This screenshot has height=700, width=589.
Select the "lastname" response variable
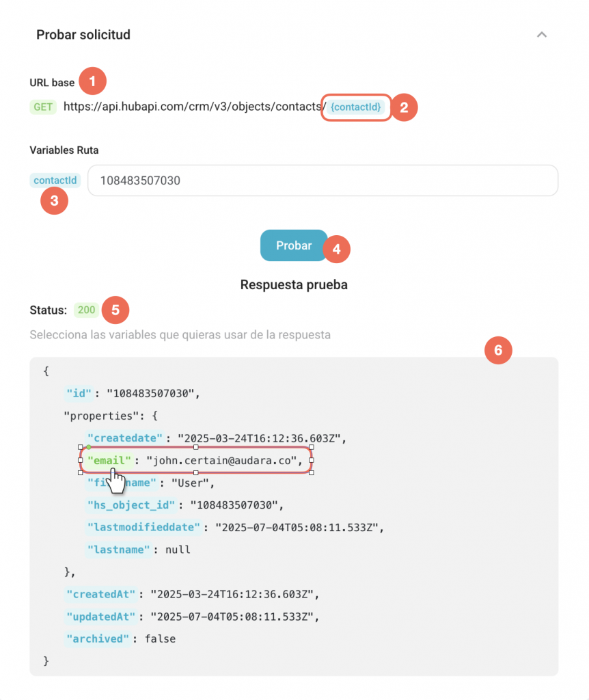[x=119, y=549]
